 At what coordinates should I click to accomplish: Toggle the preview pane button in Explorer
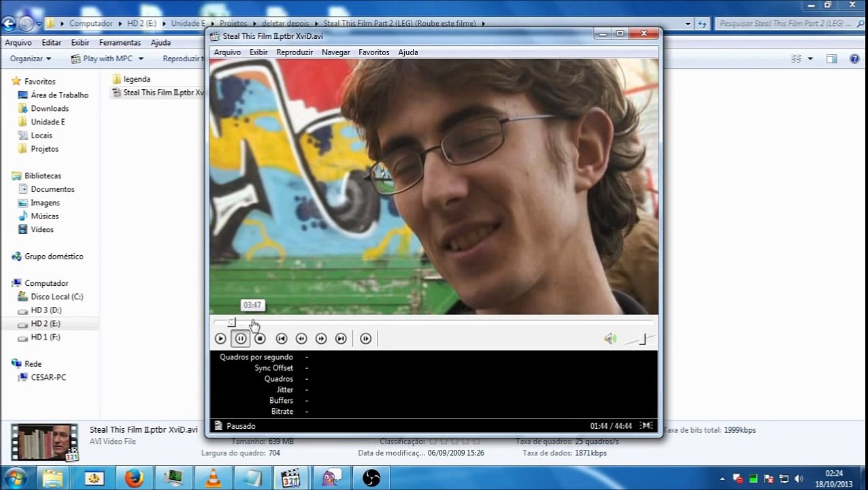(x=831, y=59)
